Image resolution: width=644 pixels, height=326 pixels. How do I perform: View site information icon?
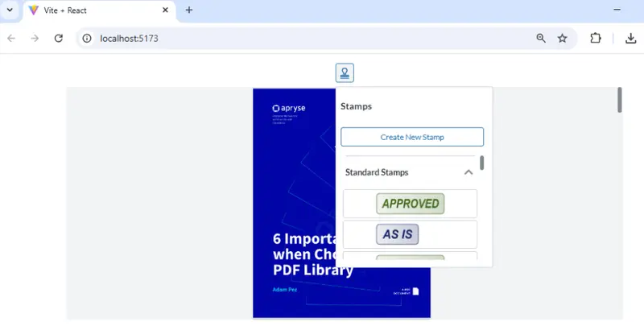tap(87, 38)
